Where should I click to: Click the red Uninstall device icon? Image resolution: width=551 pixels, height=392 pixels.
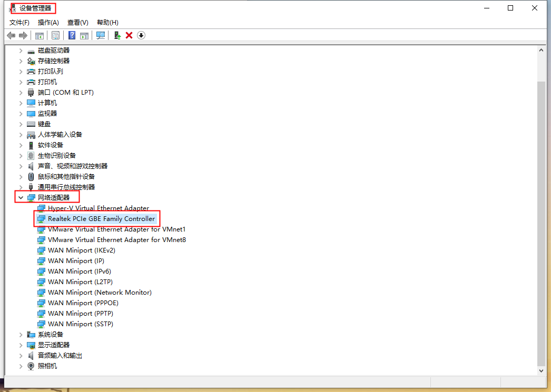pyautogui.click(x=128, y=35)
